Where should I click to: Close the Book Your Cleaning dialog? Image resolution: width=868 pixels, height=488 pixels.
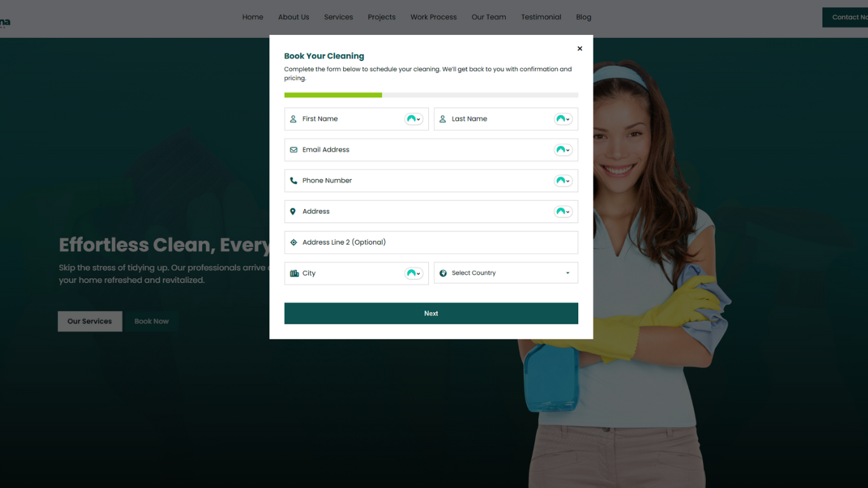580,49
